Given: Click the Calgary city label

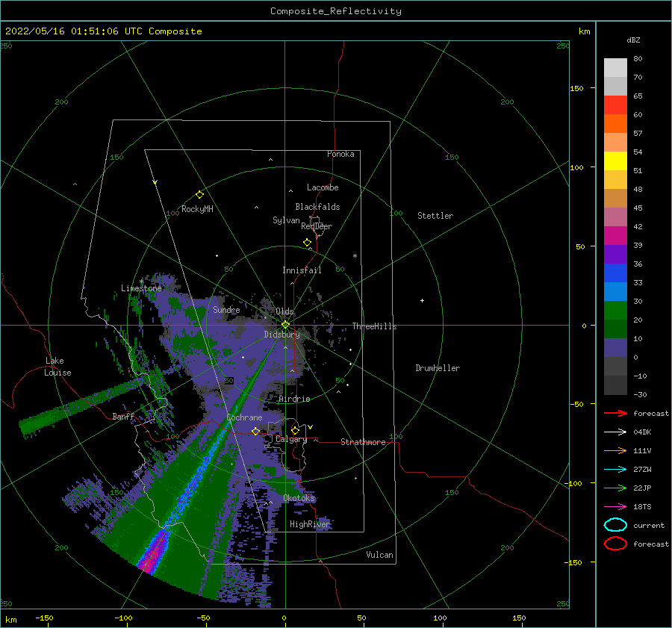Looking at the screenshot, I should click(x=291, y=439).
